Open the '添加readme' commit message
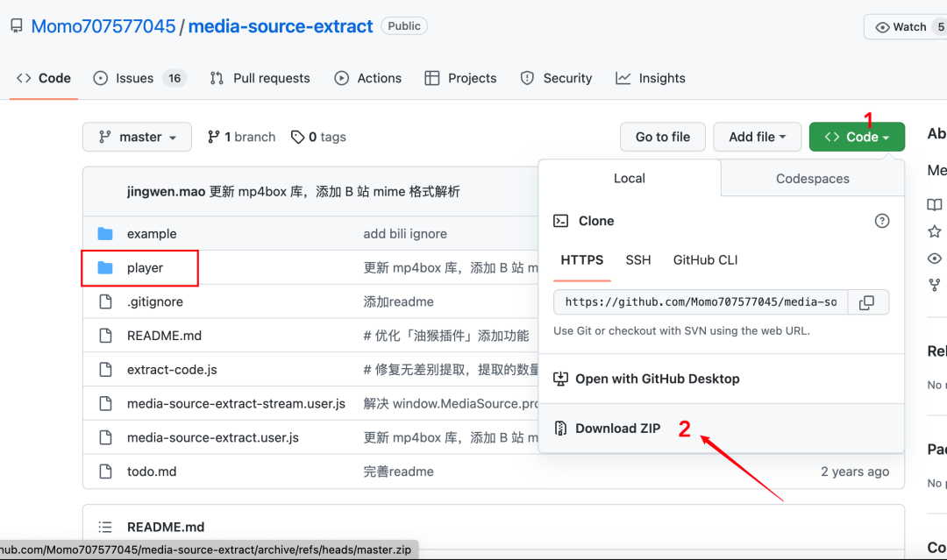The width and height of the screenshot is (947, 560). [x=399, y=301]
